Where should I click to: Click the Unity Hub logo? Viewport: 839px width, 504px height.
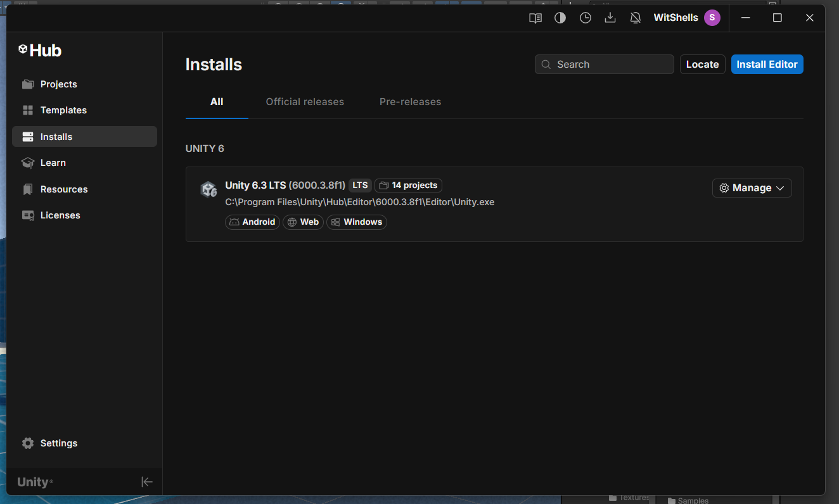pos(40,51)
